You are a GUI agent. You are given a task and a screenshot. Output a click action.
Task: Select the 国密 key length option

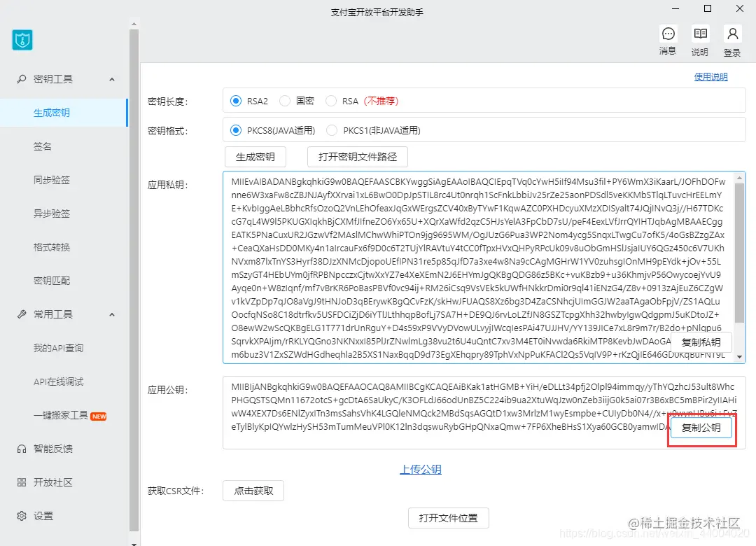pos(285,101)
